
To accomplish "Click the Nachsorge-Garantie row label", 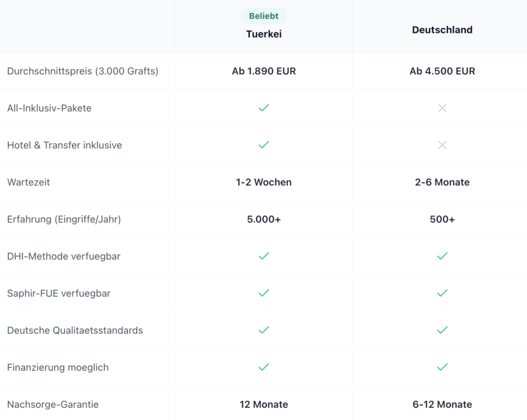I will tap(52, 405).
